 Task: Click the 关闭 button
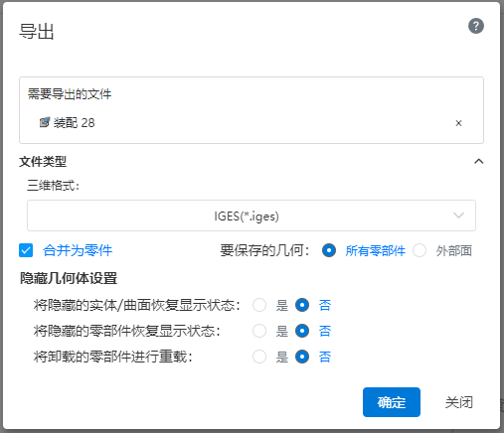pyautogui.click(x=459, y=402)
